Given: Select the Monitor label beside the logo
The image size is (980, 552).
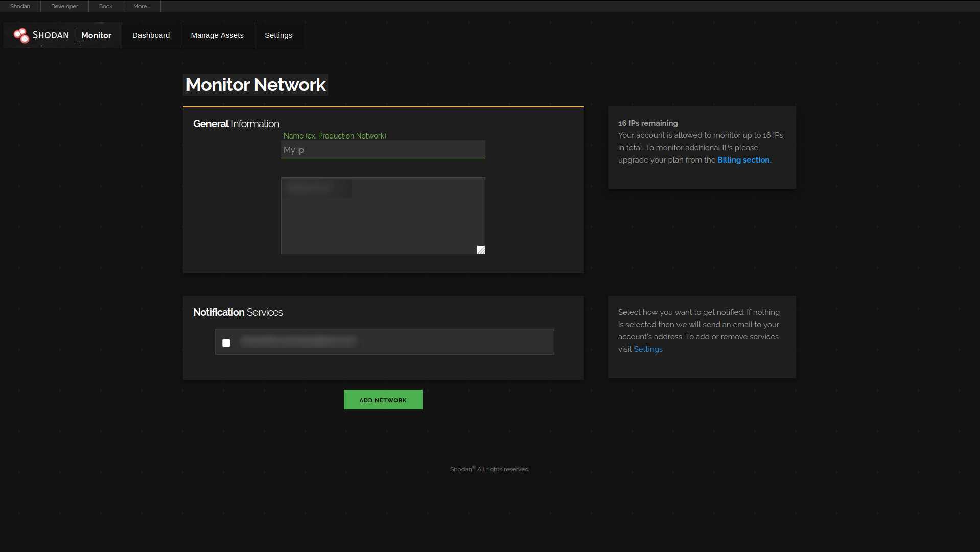Looking at the screenshot, I should pyautogui.click(x=96, y=35).
